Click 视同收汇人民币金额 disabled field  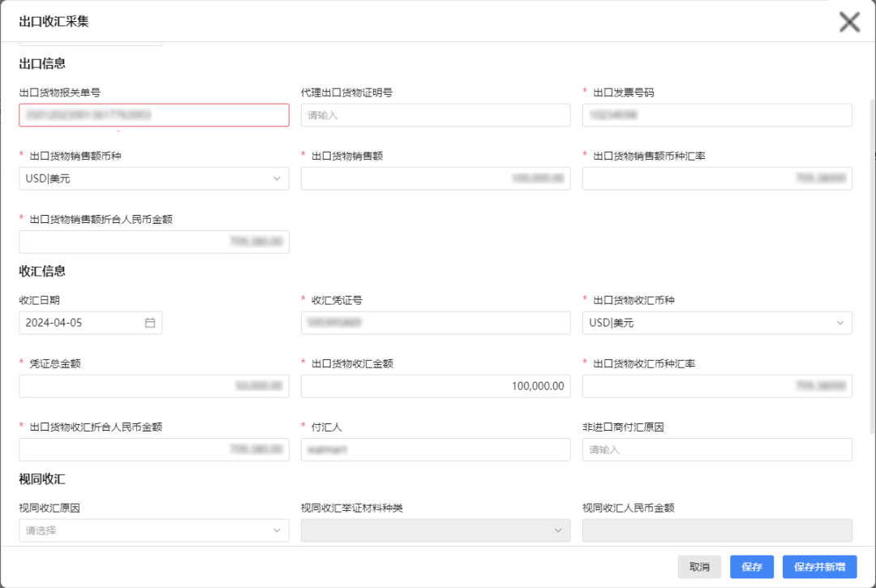pos(717,530)
